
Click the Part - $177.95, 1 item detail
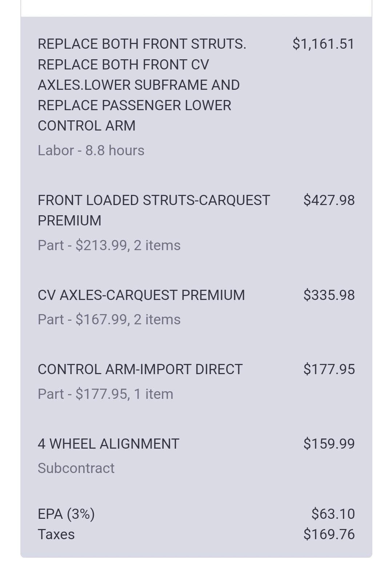click(105, 394)
